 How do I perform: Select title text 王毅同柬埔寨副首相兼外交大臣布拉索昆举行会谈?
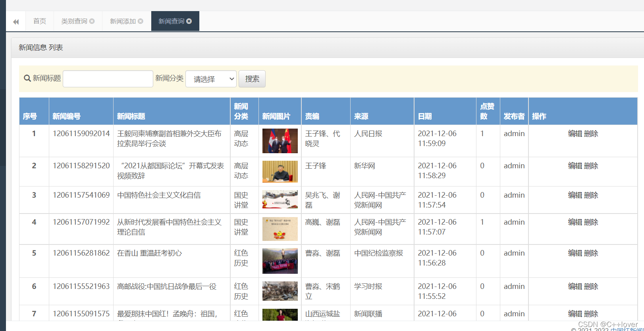[x=169, y=139]
